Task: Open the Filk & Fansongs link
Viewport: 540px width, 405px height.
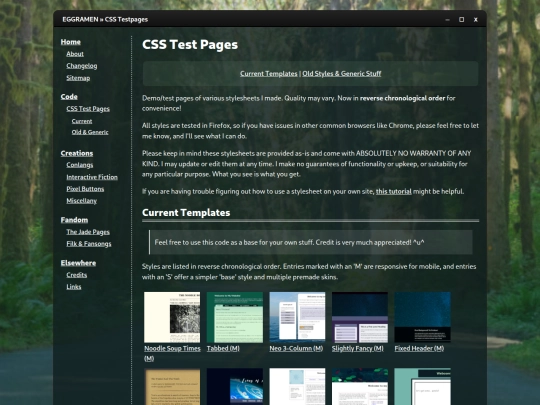Action: point(89,244)
